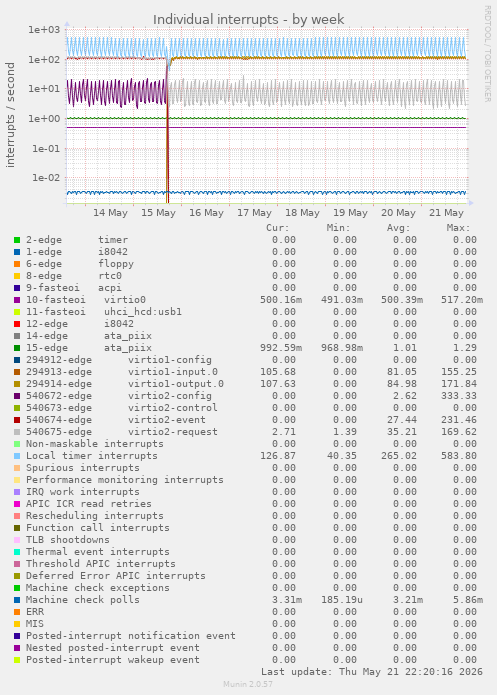Click the gray virtio2-request legend swatch
The width and height of the screenshot is (497, 695).
click(17, 432)
